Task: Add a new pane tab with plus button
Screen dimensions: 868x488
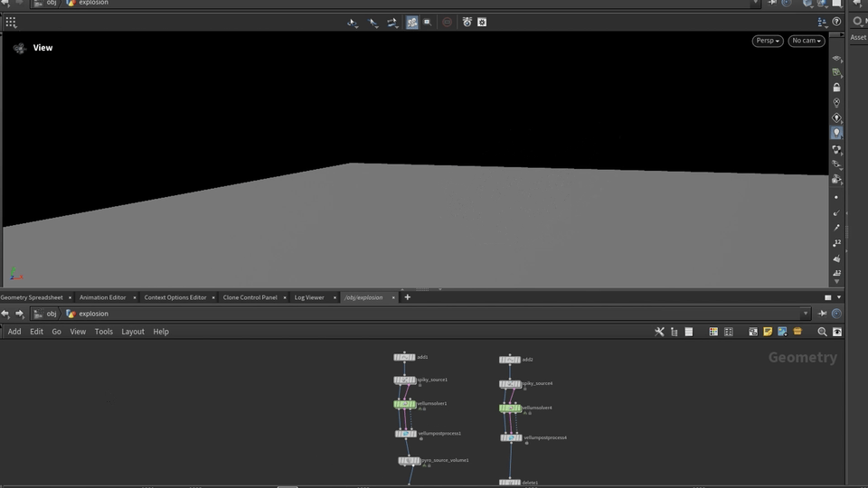Action: click(x=407, y=297)
